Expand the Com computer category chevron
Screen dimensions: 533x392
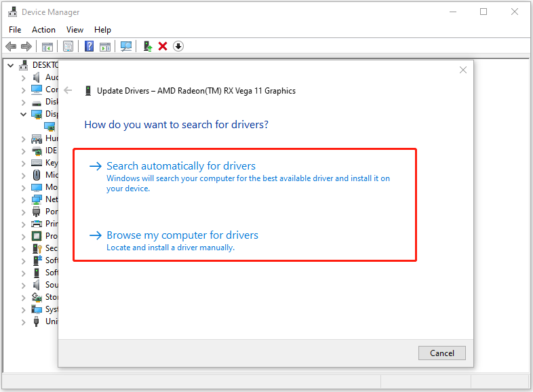[x=23, y=90]
